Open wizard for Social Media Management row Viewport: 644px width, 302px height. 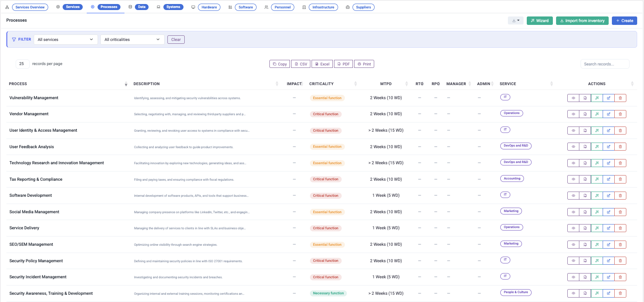(x=597, y=212)
